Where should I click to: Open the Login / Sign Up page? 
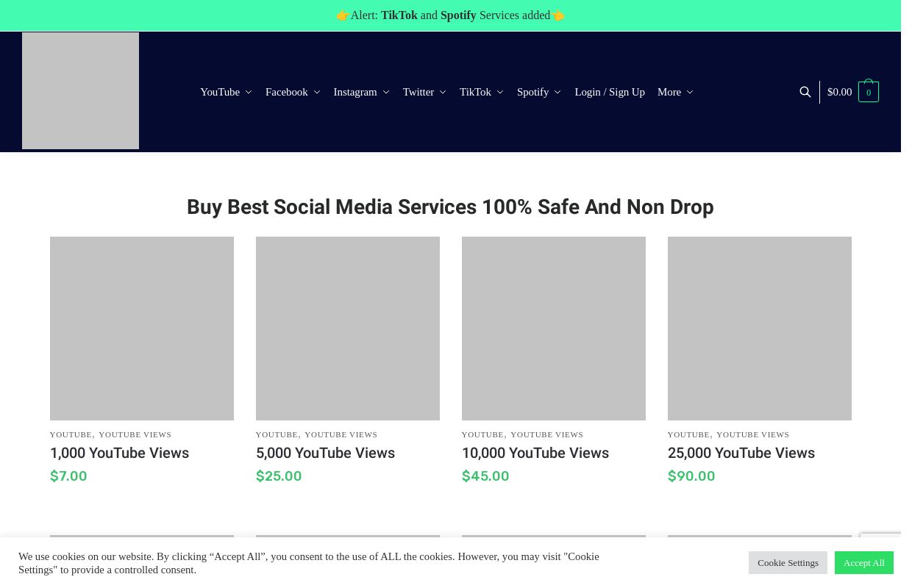(609, 92)
